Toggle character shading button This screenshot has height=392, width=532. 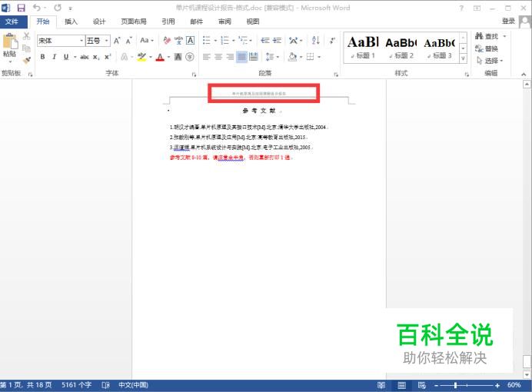tap(178, 57)
